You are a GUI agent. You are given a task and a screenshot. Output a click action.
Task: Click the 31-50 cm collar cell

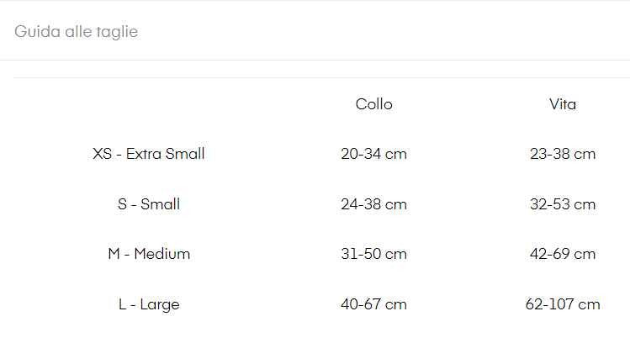[x=373, y=254]
